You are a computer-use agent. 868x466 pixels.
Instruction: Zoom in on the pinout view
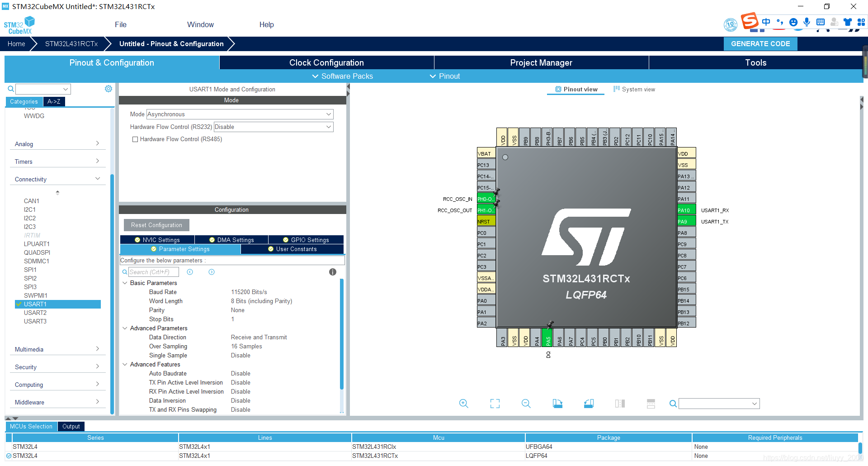[463, 404]
